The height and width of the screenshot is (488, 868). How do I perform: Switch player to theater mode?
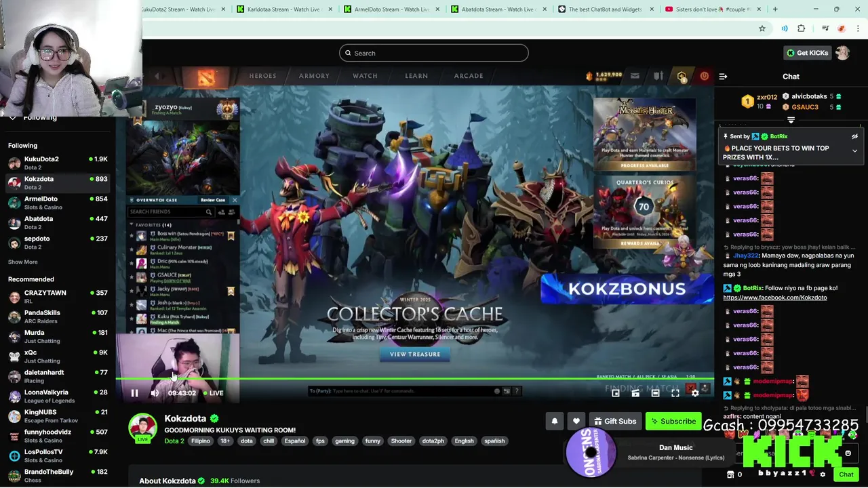[x=655, y=393]
